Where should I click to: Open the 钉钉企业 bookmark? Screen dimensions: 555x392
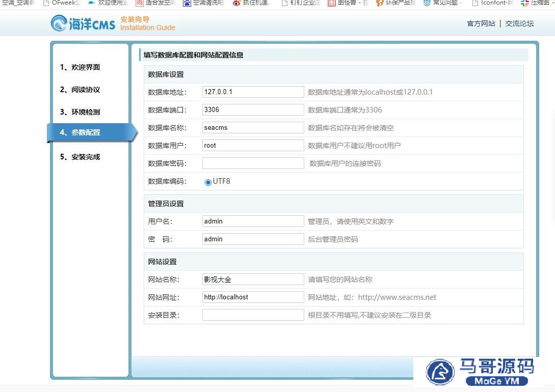(x=301, y=3)
